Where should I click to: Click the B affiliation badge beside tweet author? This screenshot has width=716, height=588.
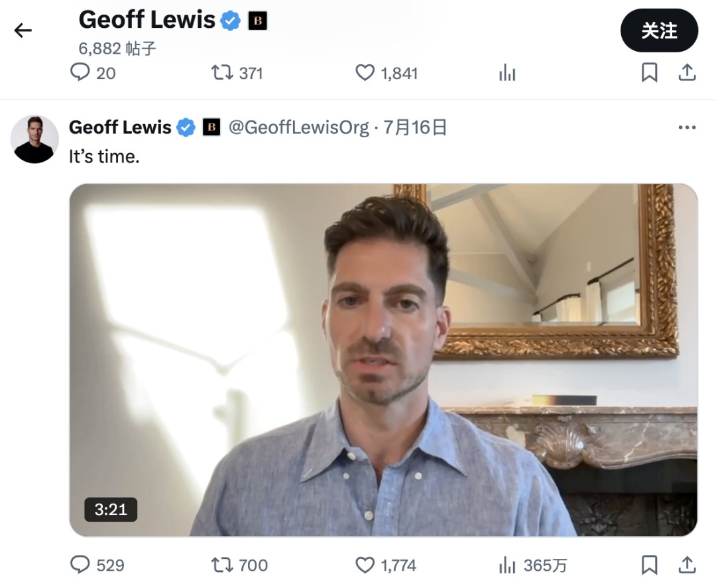(211, 127)
